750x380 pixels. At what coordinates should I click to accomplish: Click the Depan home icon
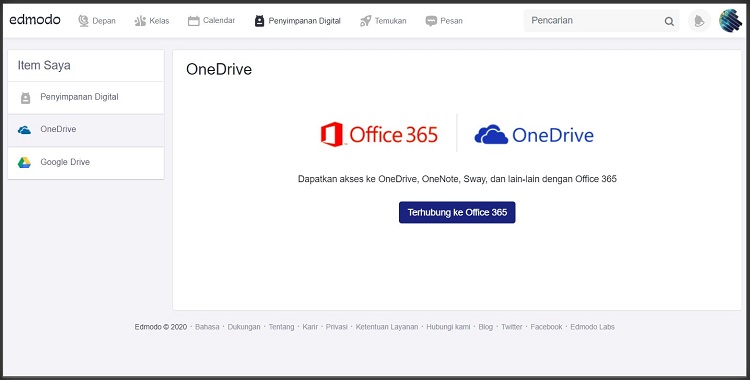coord(84,21)
